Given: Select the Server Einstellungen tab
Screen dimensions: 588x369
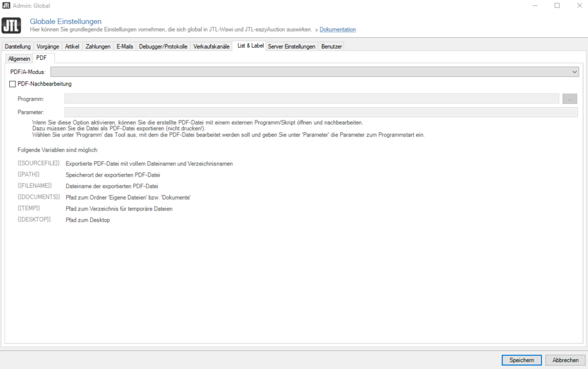Looking at the screenshot, I should point(292,46).
